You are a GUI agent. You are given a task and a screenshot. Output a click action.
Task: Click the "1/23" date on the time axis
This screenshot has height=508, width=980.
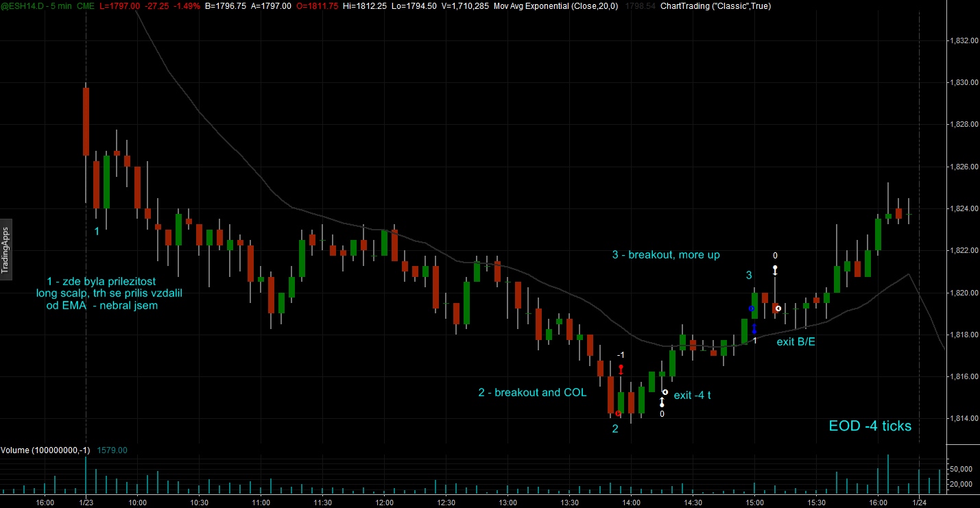[86, 502]
